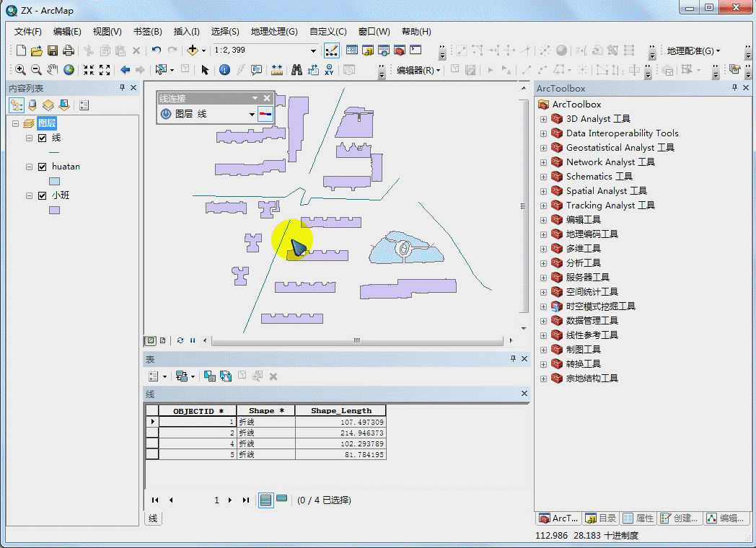This screenshot has height=548, width=756.
Task: Open the 文件(F) menu
Action: click(28, 31)
